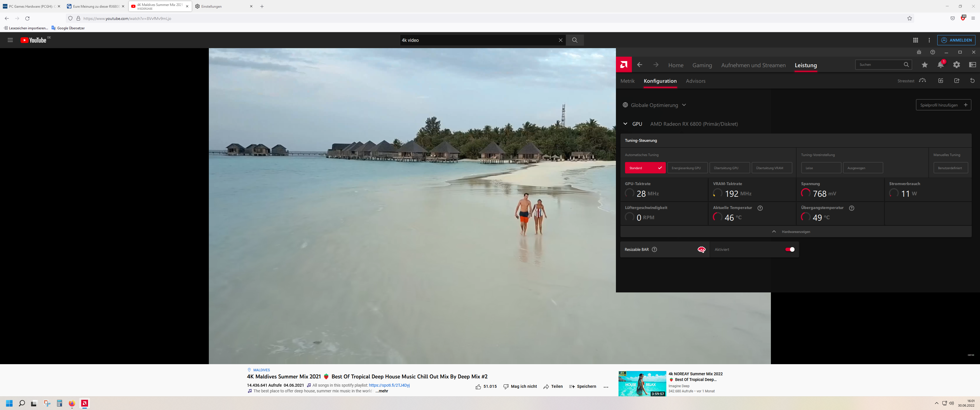
Task: Click the favorites star icon
Action: [x=924, y=65]
